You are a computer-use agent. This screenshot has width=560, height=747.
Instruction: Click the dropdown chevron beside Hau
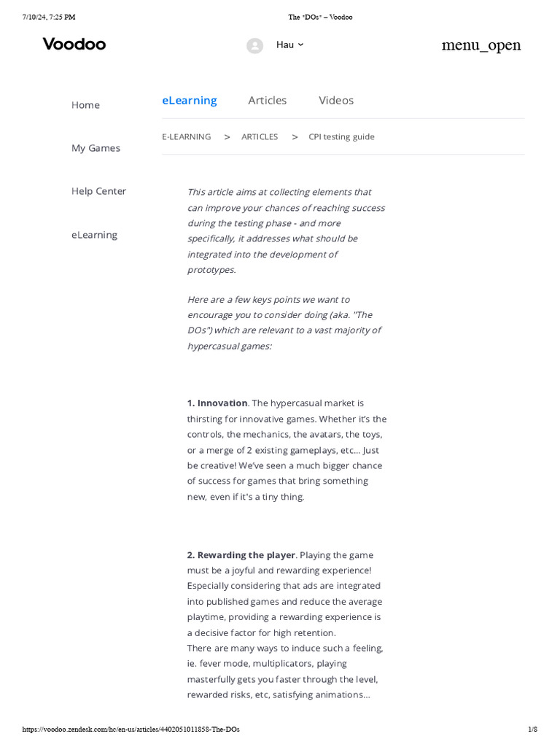(x=301, y=45)
